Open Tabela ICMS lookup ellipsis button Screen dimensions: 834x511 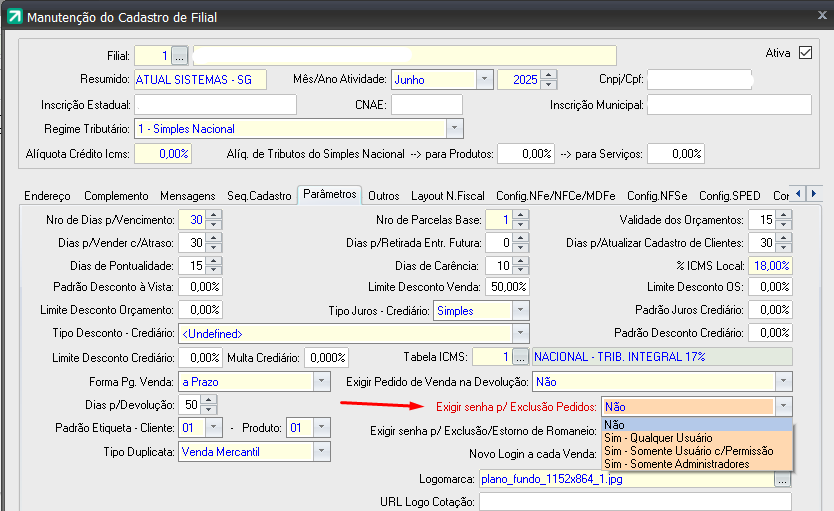pos(520,357)
